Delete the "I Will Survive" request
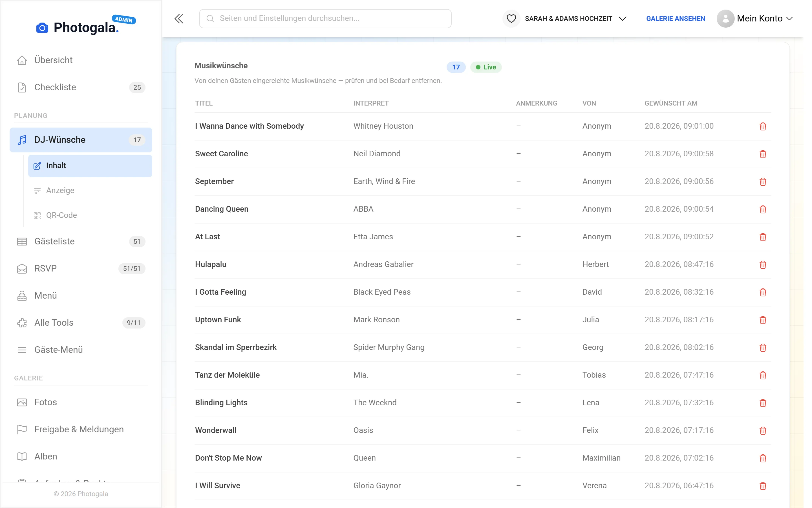 [x=763, y=486]
